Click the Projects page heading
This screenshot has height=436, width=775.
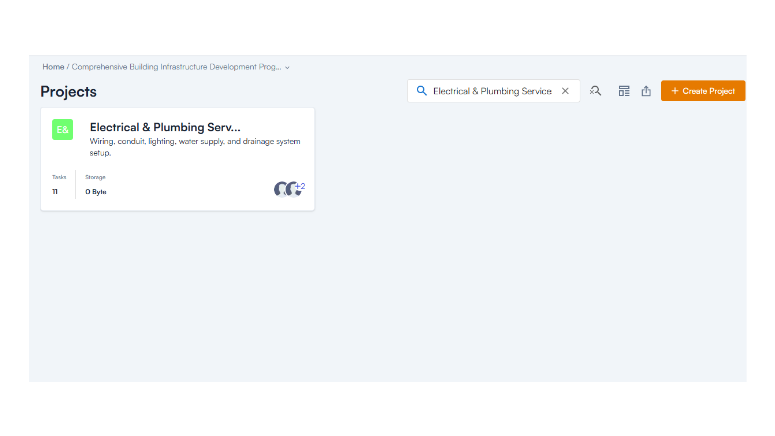click(68, 92)
